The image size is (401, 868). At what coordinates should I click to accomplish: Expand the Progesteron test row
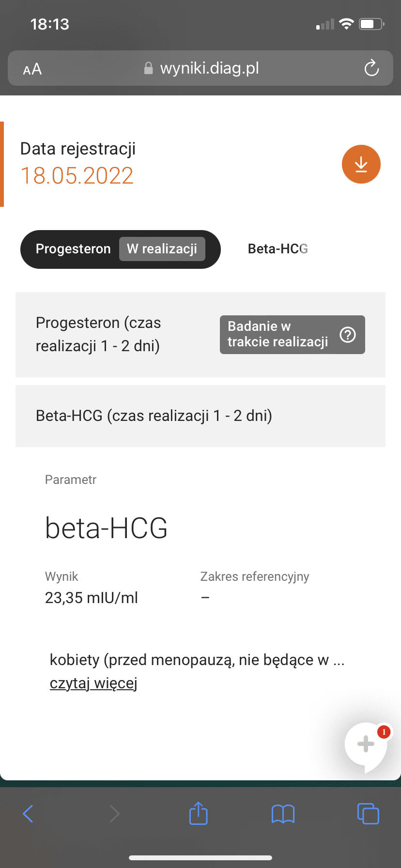click(x=98, y=334)
